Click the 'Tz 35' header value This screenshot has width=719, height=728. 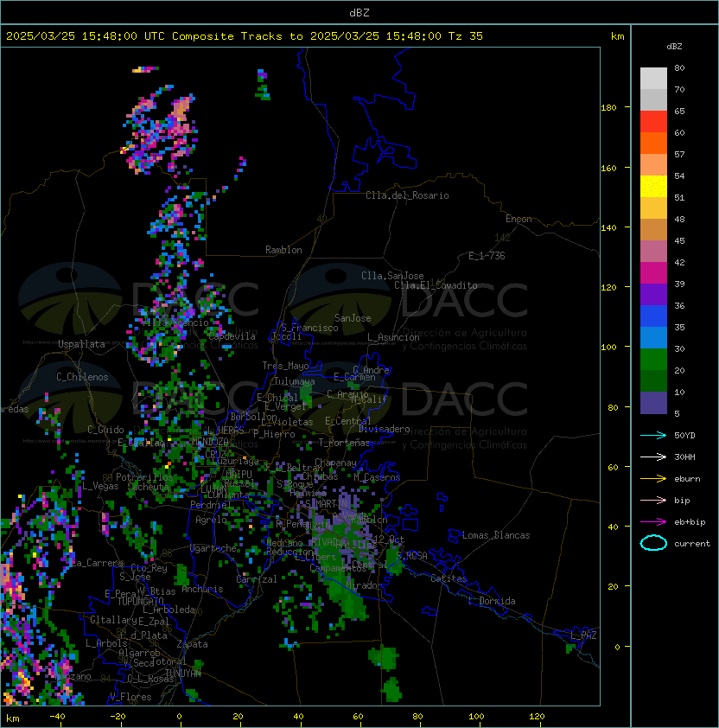coord(466,35)
